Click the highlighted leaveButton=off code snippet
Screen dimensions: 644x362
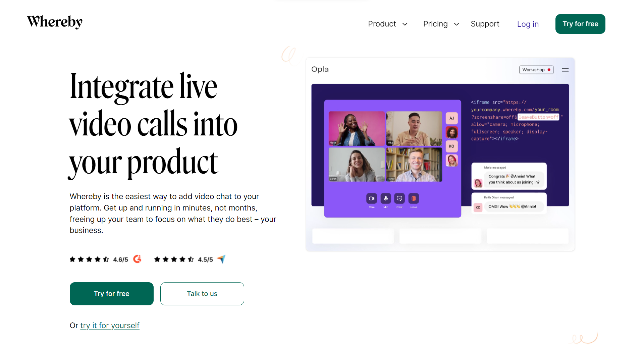coord(538,117)
